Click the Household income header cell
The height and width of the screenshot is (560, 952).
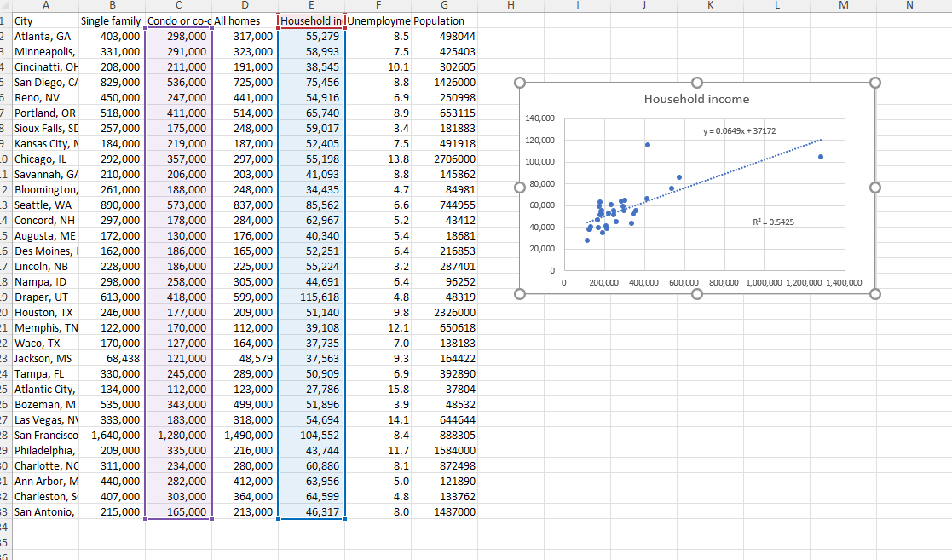coord(311,20)
